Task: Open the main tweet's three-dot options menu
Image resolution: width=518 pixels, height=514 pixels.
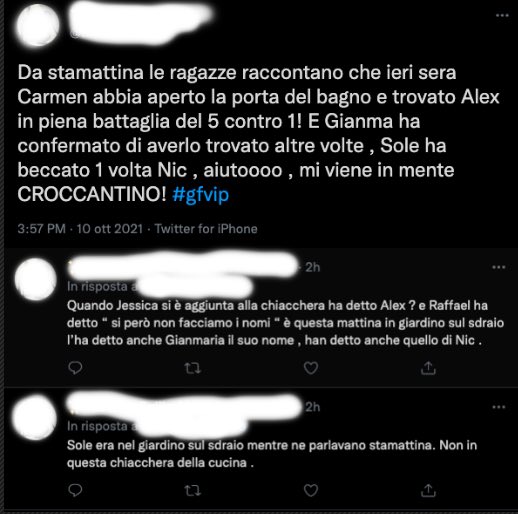Action: click(502, 15)
